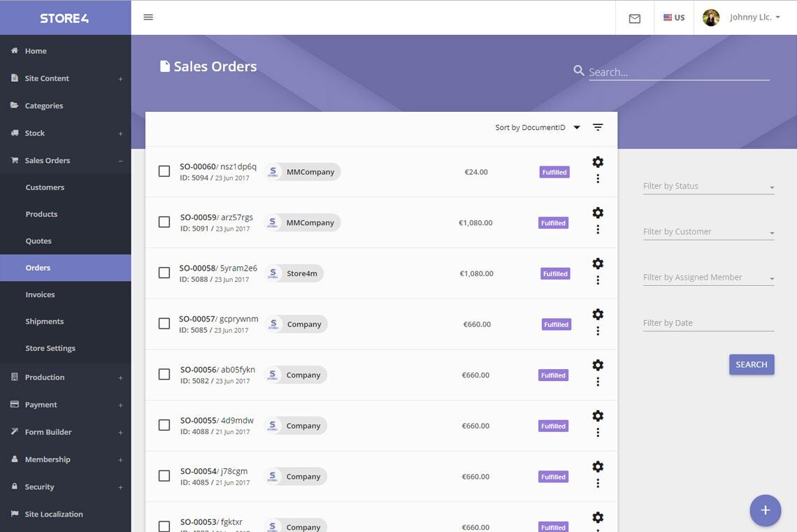
Task: Click the search magnifier icon
Action: [x=578, y=71]
